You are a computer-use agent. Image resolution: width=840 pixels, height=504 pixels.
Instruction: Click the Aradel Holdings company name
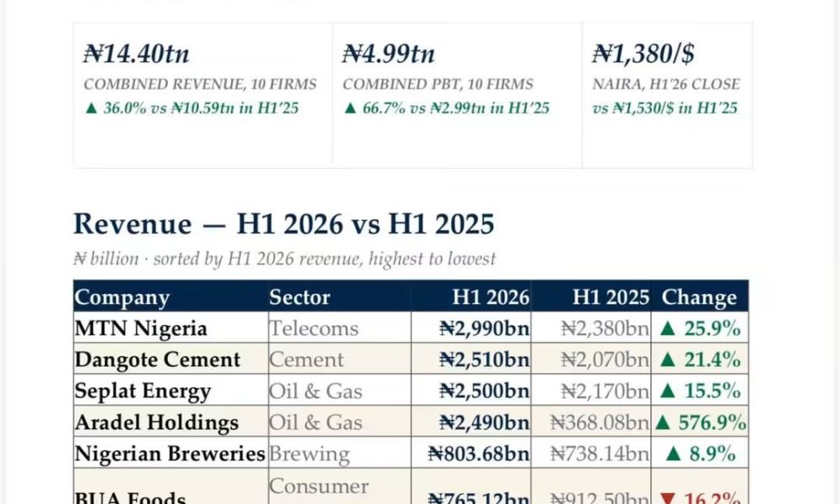pos(156,423)
